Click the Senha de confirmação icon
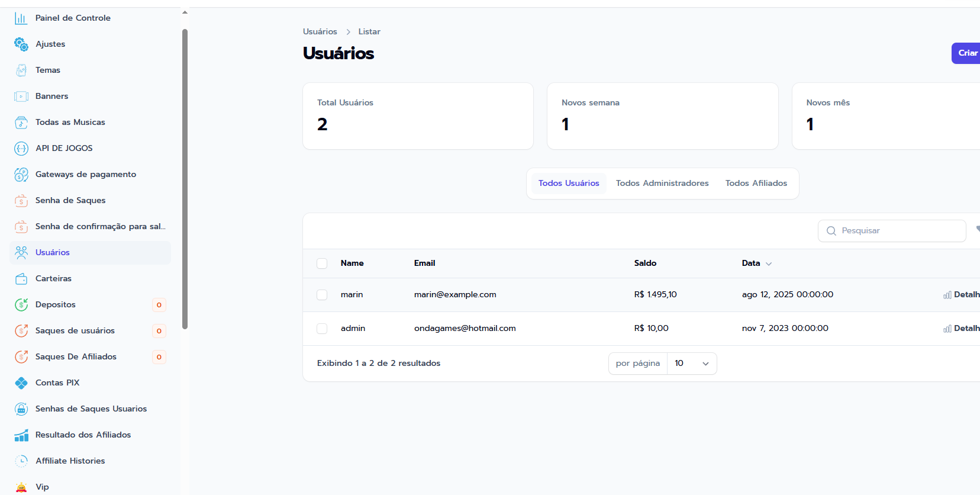980x495 pixels. tap(21, 227)
